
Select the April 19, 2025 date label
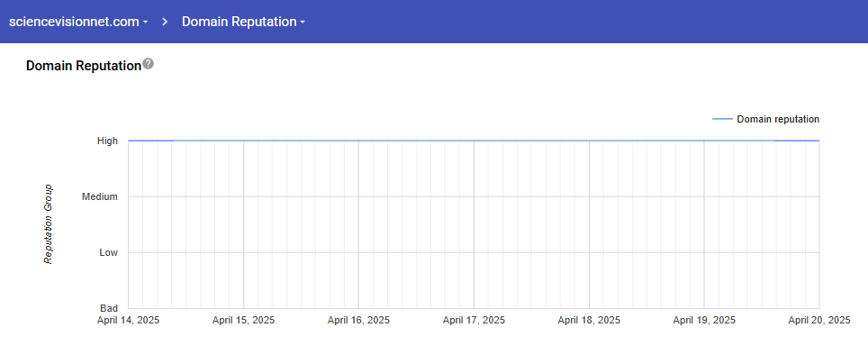[x=704, y=320]
